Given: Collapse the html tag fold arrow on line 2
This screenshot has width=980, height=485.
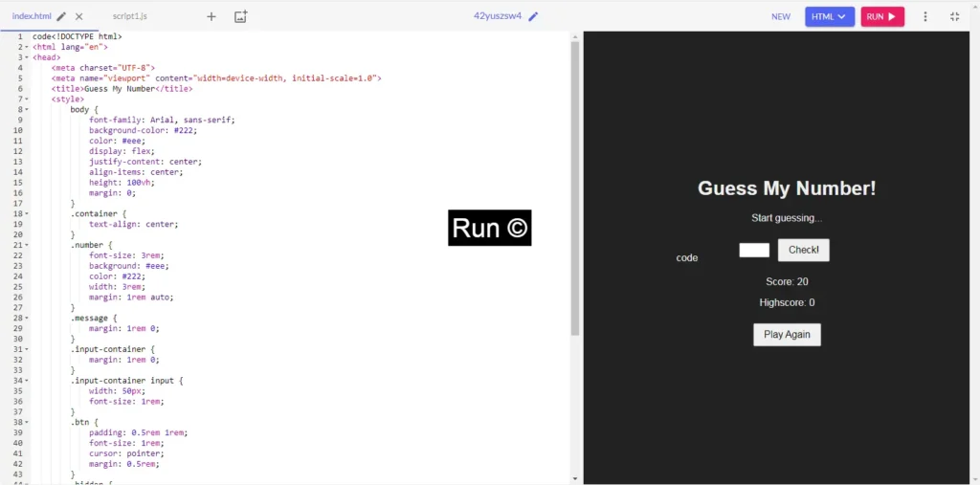Looking at the screenshot, I should pos(27,47).
